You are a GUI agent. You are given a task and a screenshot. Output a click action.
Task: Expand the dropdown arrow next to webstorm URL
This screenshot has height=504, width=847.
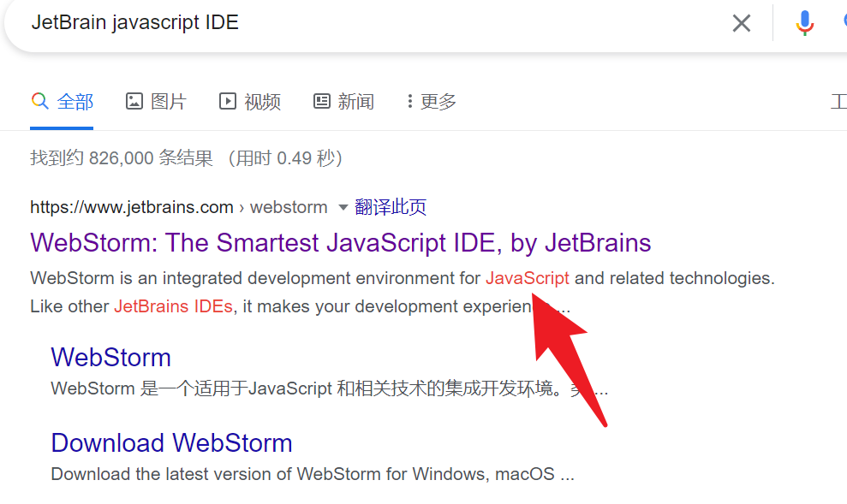(x=343, y=207)
